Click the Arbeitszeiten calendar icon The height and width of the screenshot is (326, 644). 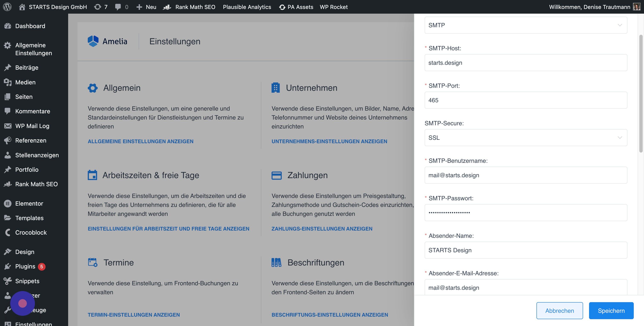[x=92, y=175]
